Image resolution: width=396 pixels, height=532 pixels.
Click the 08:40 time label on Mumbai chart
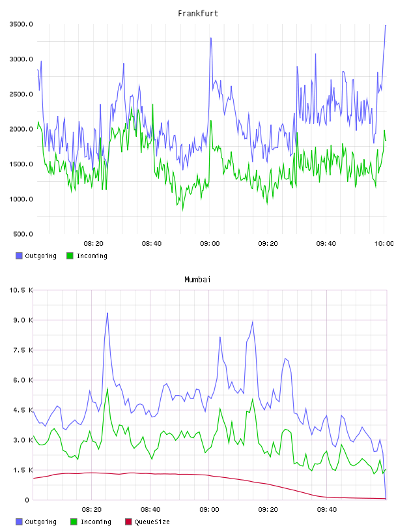click(150, 509)
